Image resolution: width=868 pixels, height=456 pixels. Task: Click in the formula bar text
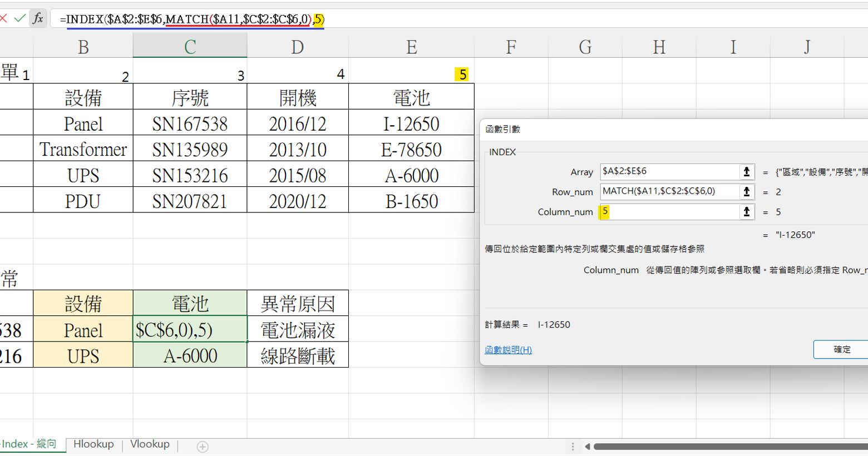[445, 19]
